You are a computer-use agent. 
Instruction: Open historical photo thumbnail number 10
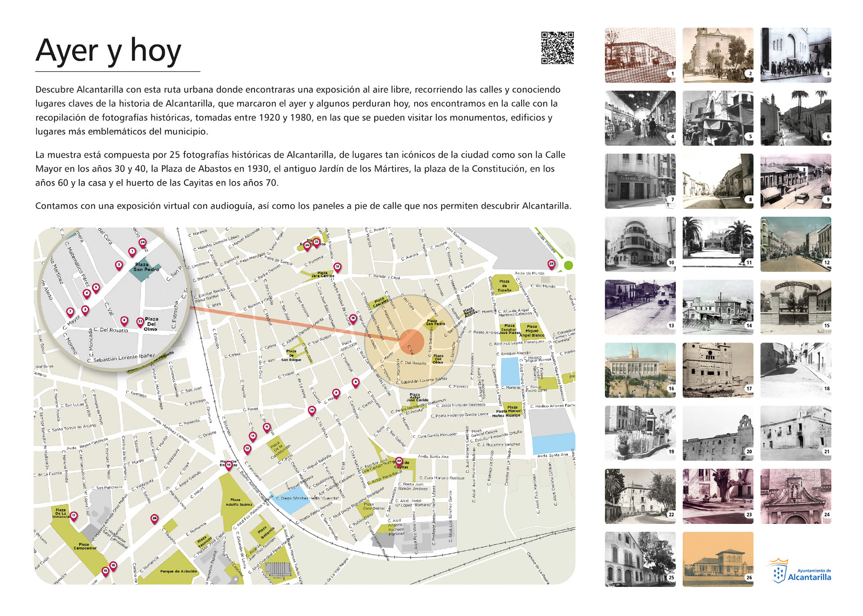[x=640, y=244]
